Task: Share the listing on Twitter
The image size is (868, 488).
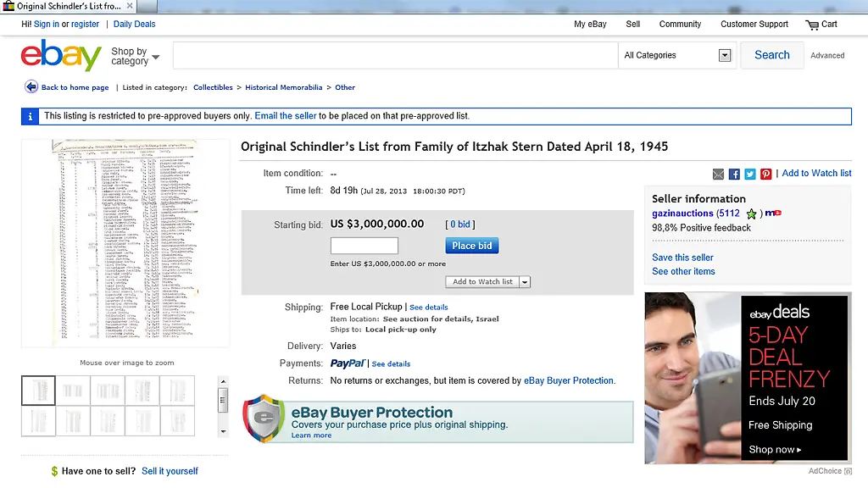Action: pos(750,174)
